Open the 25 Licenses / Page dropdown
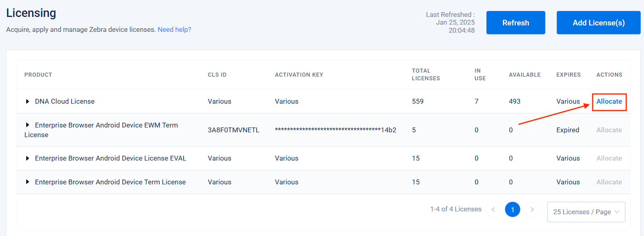 click(x=586, y=212)
